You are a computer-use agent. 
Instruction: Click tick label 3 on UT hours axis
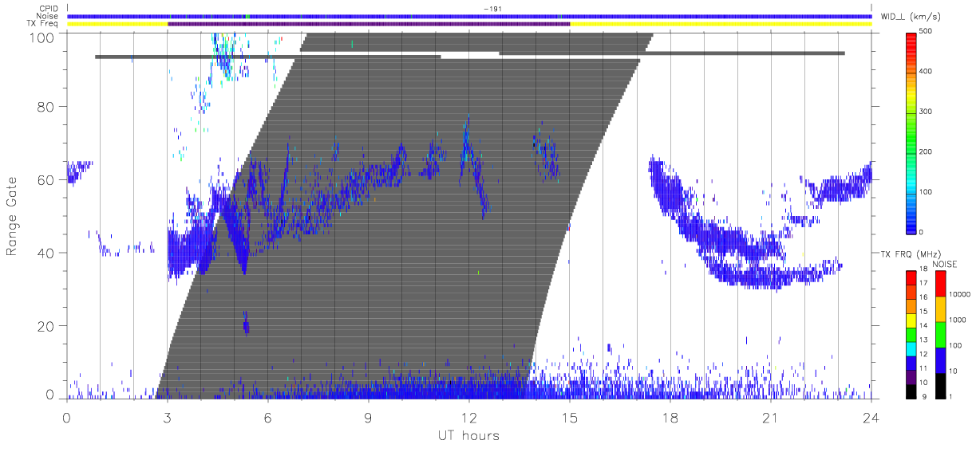(168, 416)
